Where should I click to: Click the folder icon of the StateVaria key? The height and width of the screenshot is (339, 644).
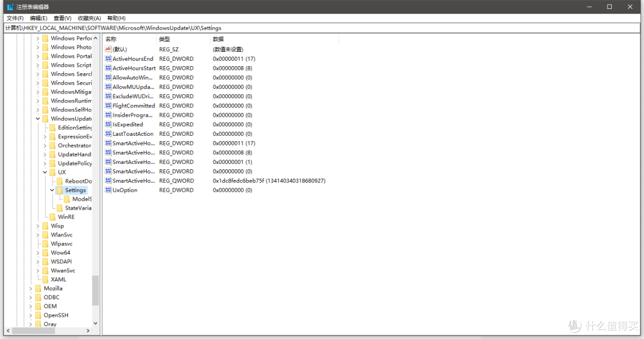60,208
